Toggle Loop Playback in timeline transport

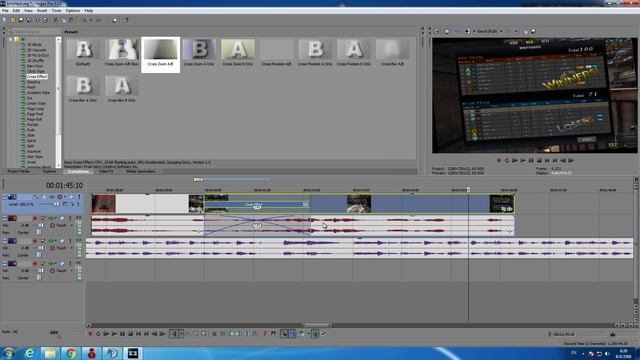[x=98, y=334]
